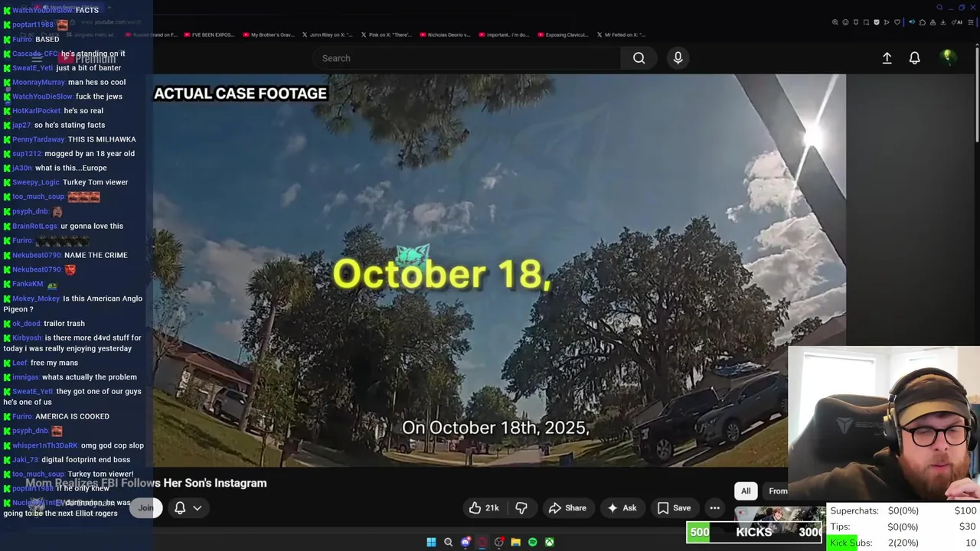Start voice search with microphone icon
Image resolution: width=980 pixels, height=551 pixels.
click(x=678, y=58)
